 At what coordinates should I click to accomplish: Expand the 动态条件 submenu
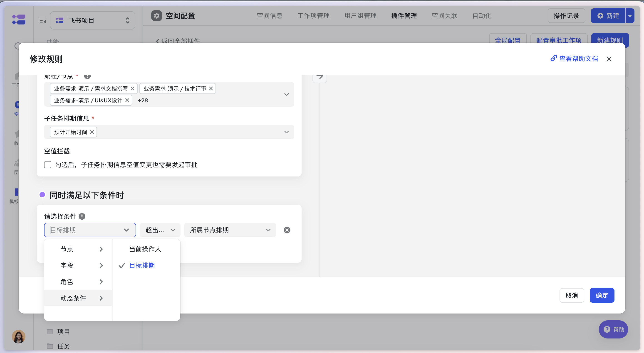[78, 298]
